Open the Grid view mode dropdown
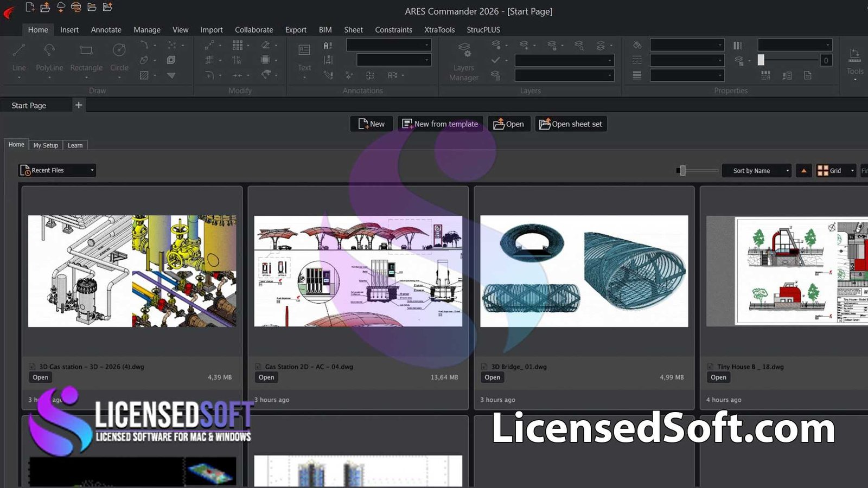This screenshot has height=488, width=868. [836, 170]
